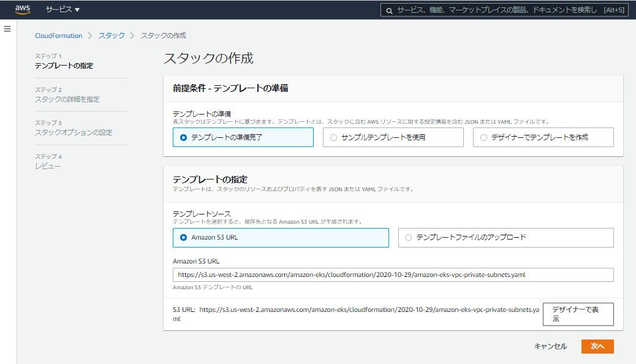Focus the AWS services search field

point(504,10)
